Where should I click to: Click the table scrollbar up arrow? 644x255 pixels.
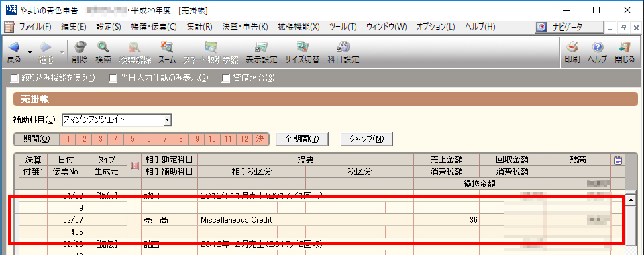coord(630,200)
